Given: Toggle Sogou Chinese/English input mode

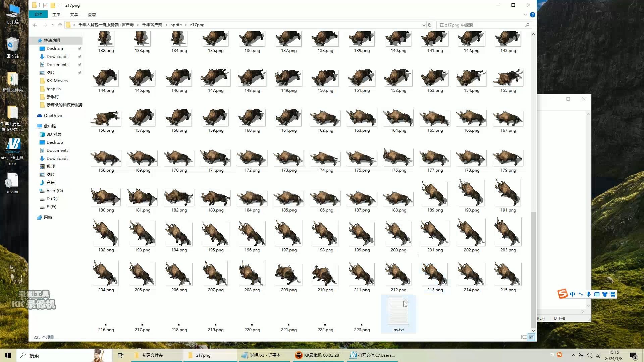Looking at the screenshot, I should click(x=573, y=294).
